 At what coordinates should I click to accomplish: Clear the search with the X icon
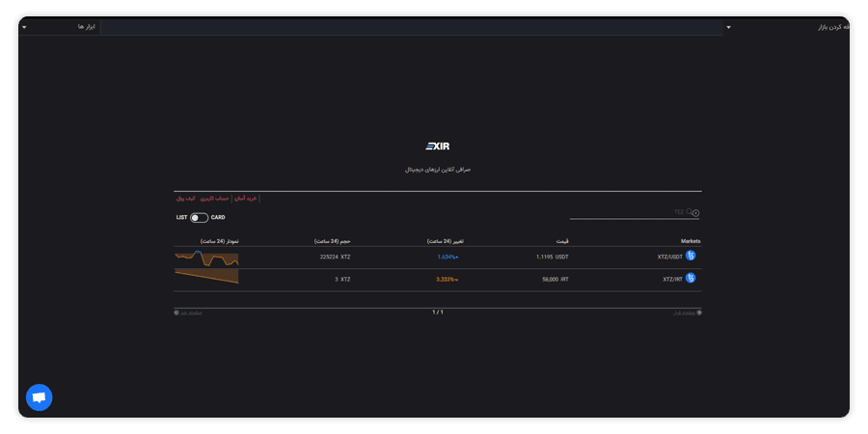(x=695, y=212)
